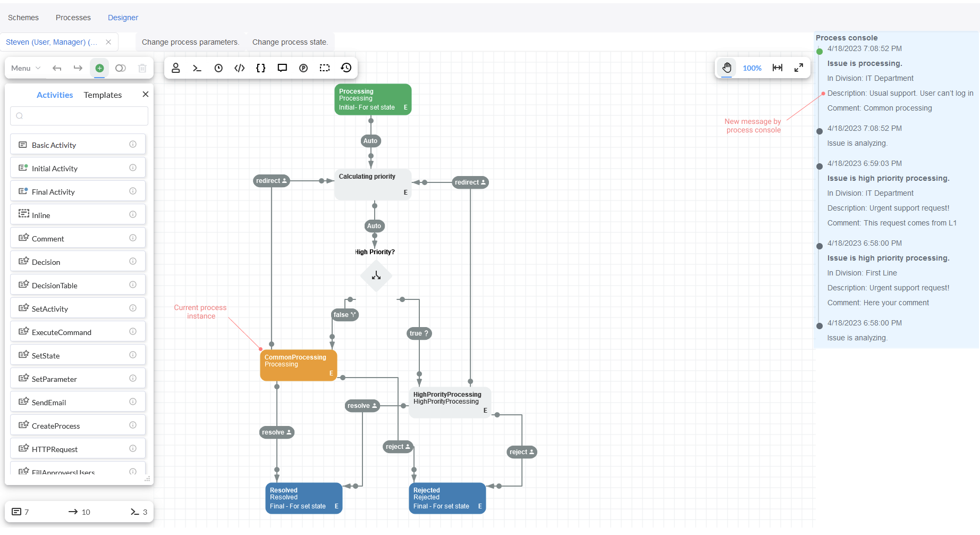980x535 pixels.
Task: Open the commands prompt icon
Action: (197, 68)
